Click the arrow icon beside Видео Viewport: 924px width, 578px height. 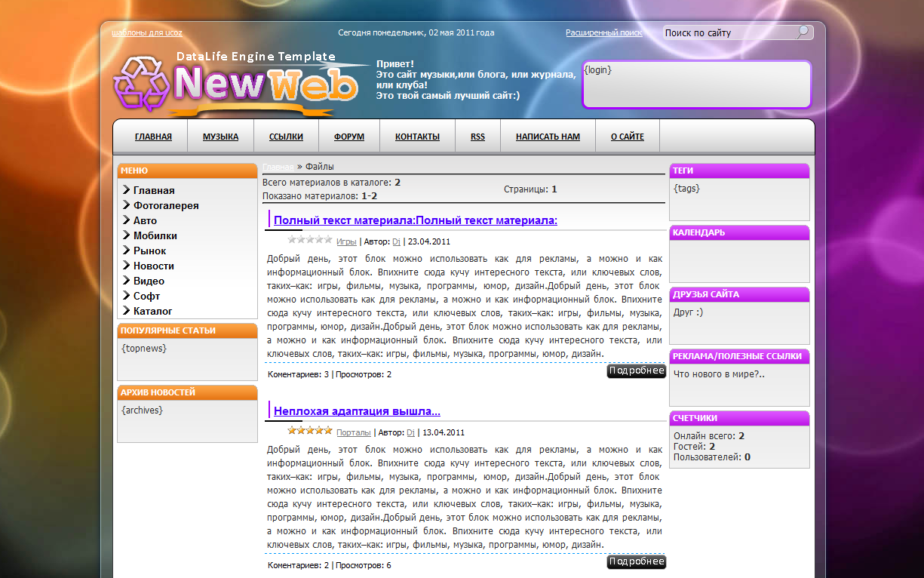coord(126,281)
